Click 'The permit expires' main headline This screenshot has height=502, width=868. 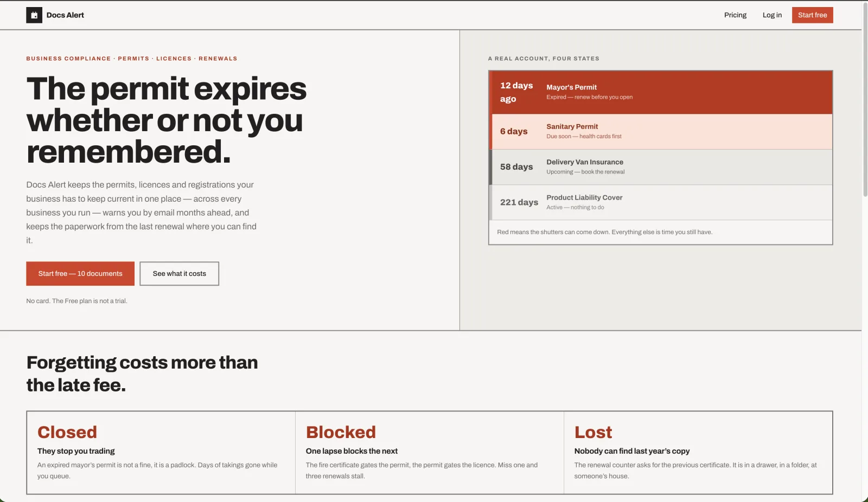coord(167,120)
